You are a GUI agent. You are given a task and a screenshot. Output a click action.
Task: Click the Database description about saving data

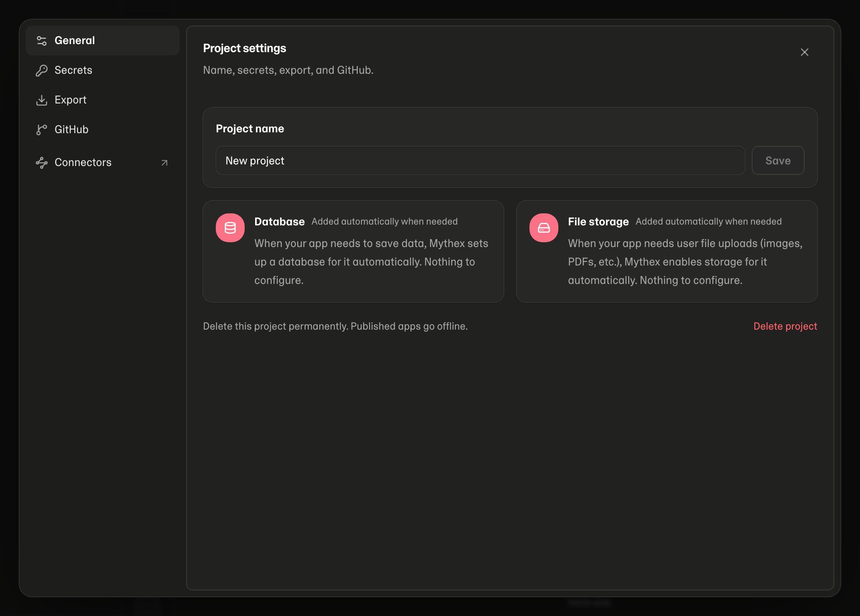[x=371, y=262]
